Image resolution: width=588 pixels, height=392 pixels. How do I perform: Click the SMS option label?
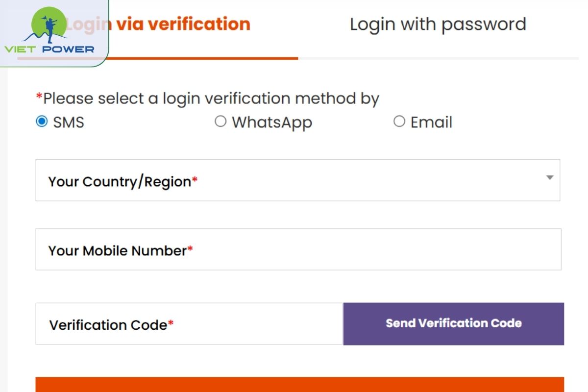pos(69,122)
